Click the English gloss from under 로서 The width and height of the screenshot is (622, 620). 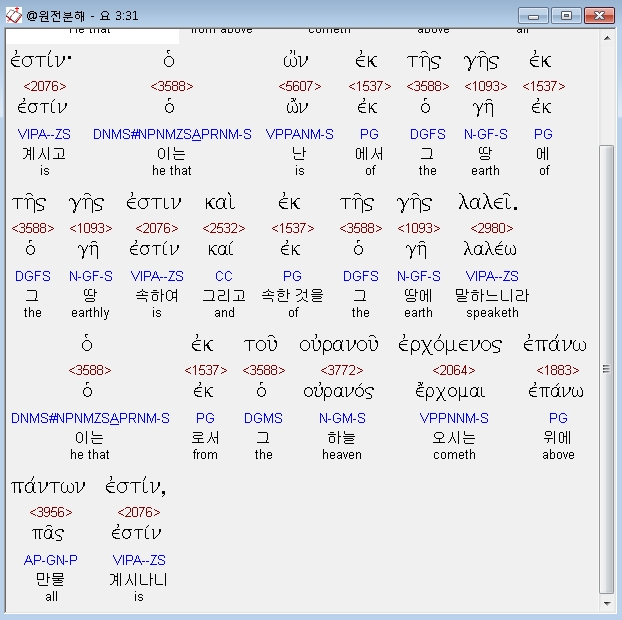coord(205,455)
